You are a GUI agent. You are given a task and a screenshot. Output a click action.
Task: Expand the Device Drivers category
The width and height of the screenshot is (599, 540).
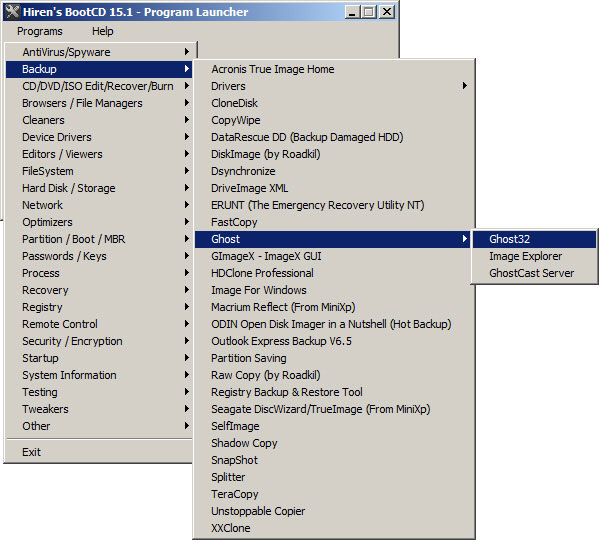pos(99,137)
